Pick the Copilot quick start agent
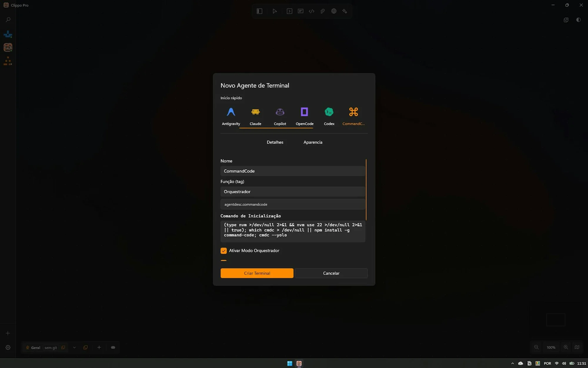This screenshot has width=588, height=368. coord(280,116)
